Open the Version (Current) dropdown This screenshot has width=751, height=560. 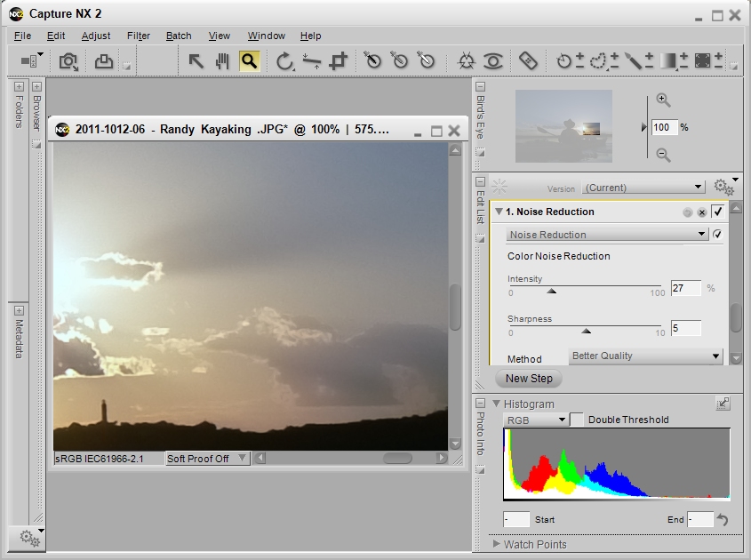[643, 187]
